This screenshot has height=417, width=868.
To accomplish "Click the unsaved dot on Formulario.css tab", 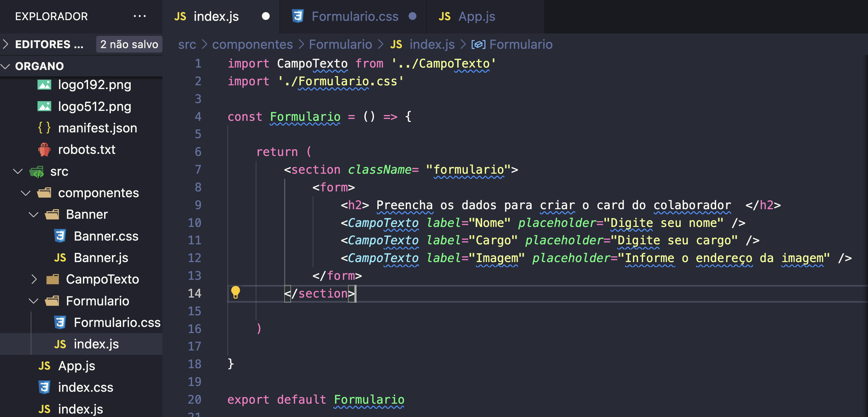I will 412,16.
